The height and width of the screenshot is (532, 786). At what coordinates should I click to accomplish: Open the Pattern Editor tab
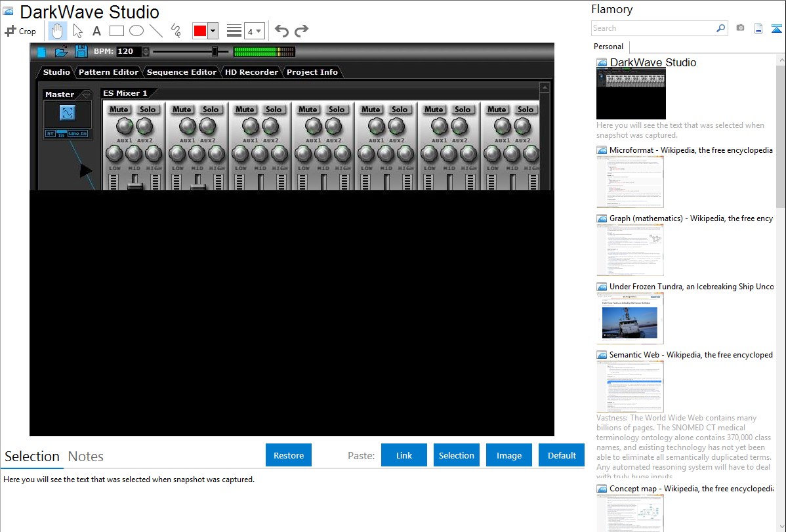pyautogui.click(x=108, y=72)
